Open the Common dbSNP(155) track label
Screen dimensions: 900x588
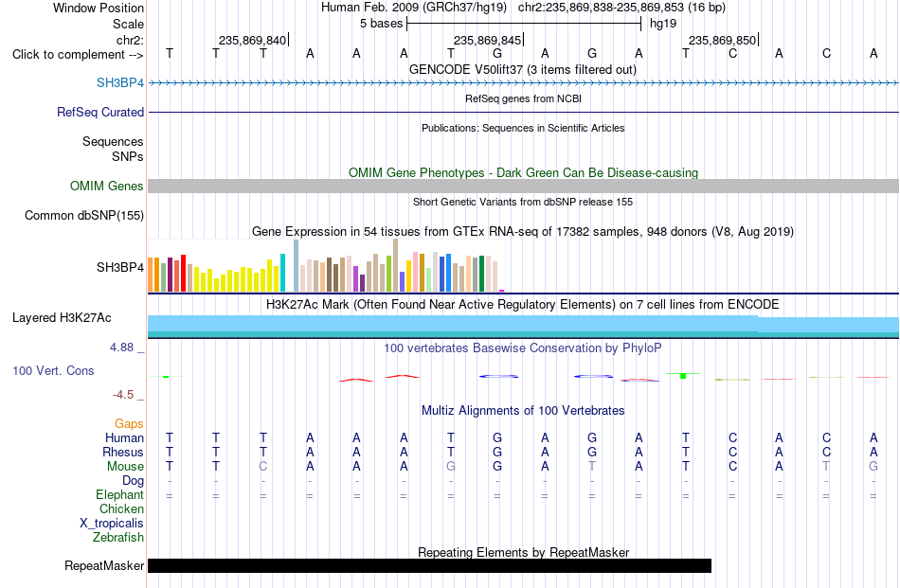[x=84, y=215]
